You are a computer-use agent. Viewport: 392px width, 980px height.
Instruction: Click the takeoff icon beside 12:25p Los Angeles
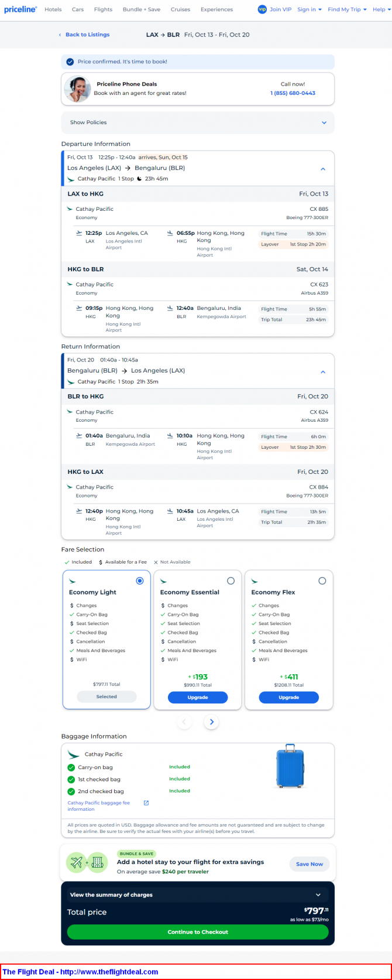tap(79, 233)
